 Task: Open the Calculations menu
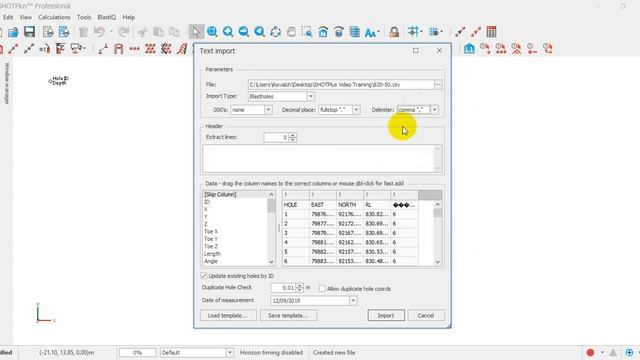54,17
